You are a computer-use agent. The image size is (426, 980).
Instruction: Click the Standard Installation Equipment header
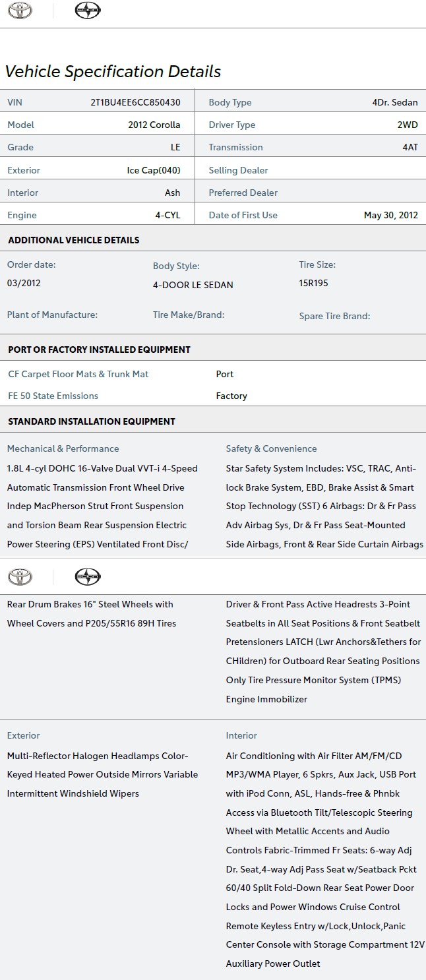(92, 421)
